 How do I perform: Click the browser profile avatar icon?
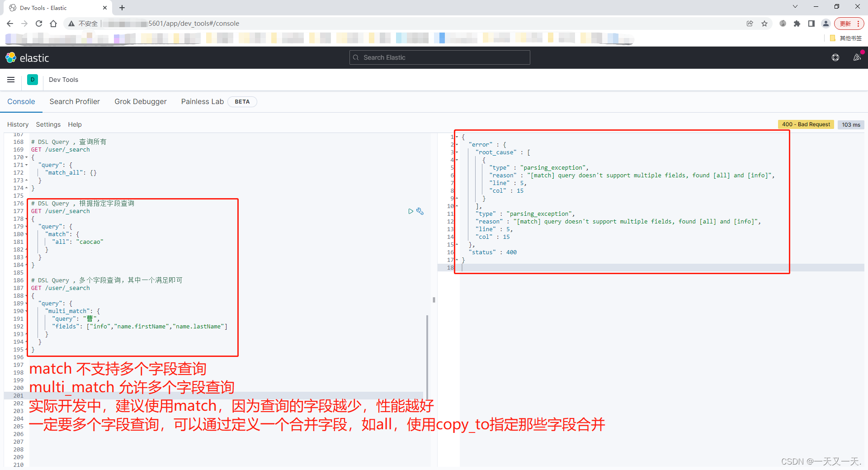click(x=826, y=24)
